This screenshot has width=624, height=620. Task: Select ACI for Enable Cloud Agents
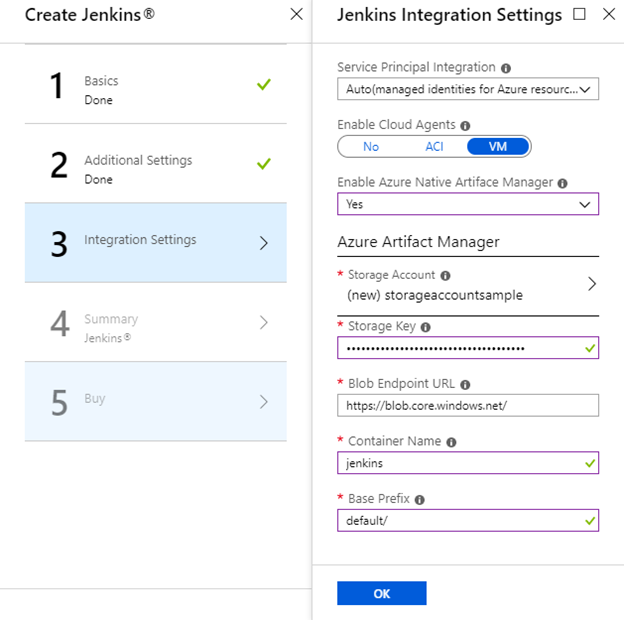pyautogui.click(x=434, y=147)
